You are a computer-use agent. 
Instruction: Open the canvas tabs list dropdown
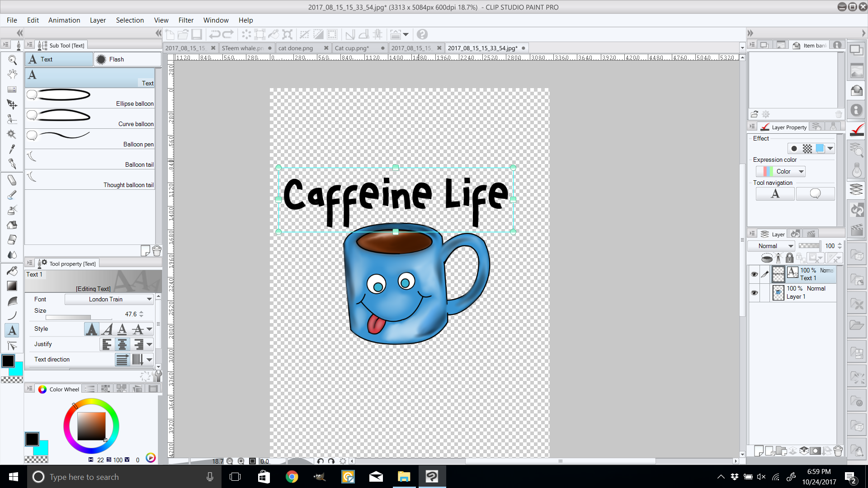coord(742,48)
